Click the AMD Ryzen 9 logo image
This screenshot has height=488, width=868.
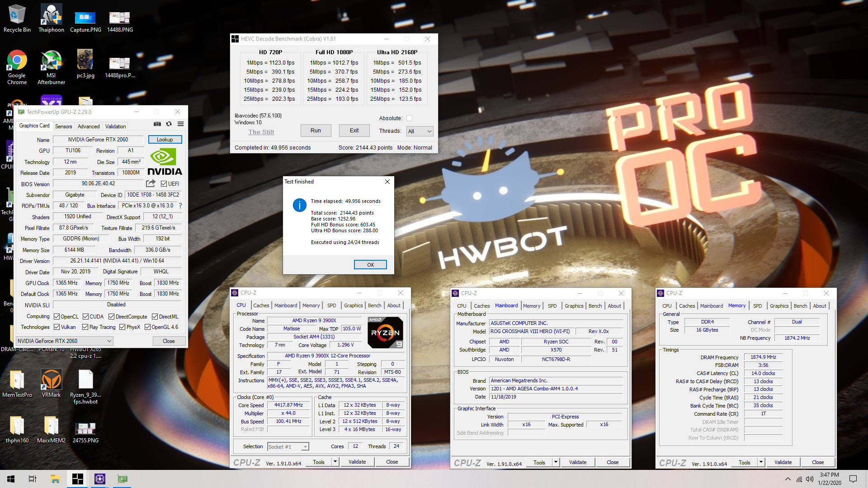click(x=385, y=333)
